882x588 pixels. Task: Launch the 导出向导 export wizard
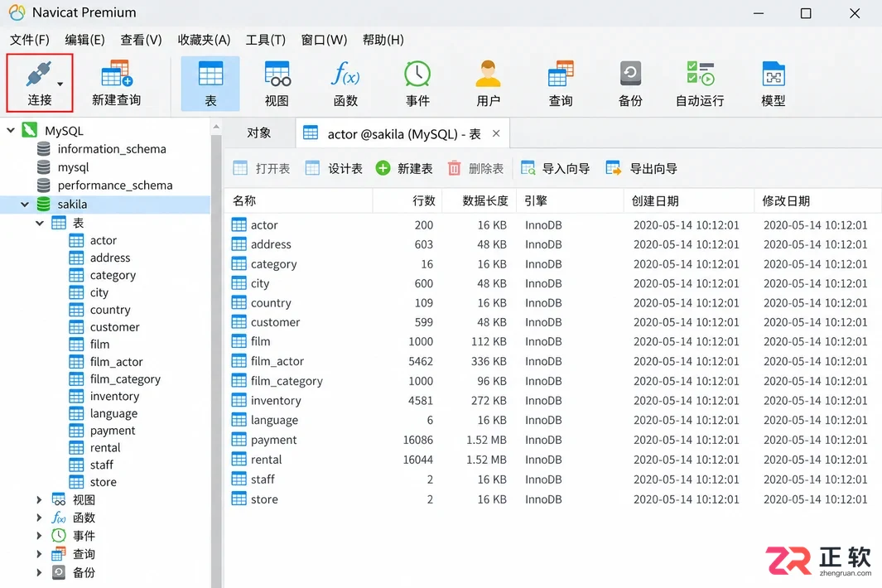pyautogui.click(x=641, y=168)
